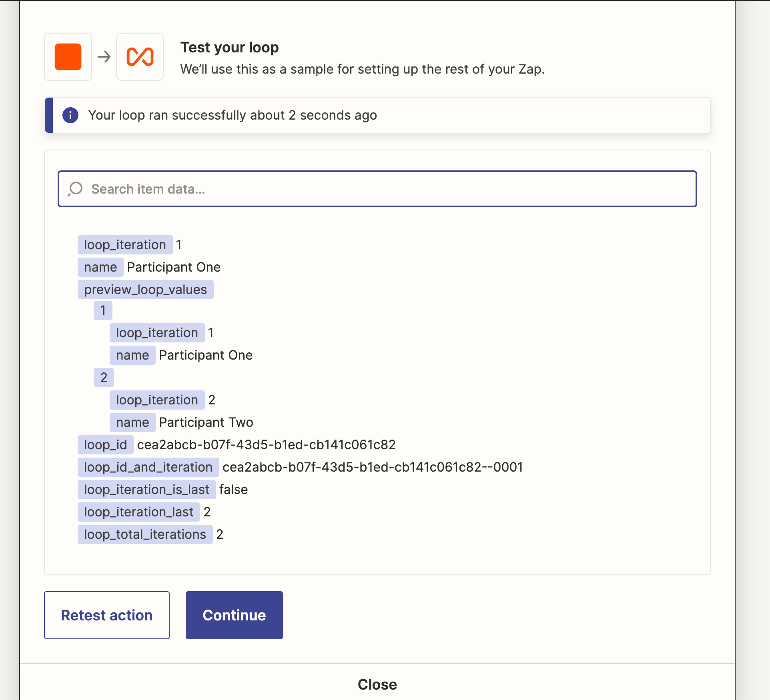This screenshot has width=770, height=700.
Task: Select the preview_loop_values key
Action: point(146,290)
